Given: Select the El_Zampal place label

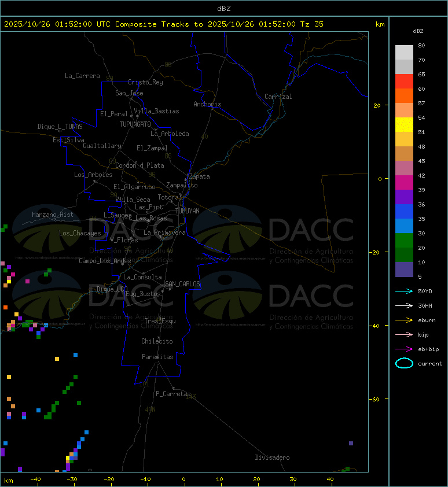Looking at the screenshot, I should coord(152,148).
